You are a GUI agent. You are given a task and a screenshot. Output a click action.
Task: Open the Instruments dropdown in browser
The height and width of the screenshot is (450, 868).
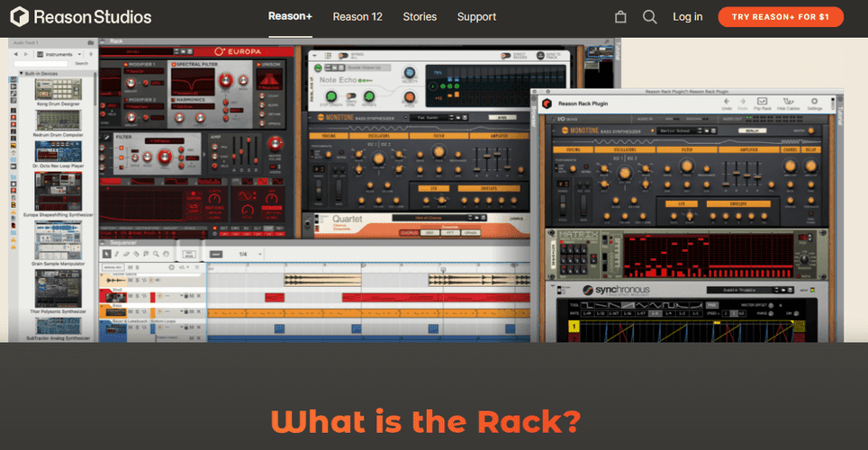pos(59,54)
